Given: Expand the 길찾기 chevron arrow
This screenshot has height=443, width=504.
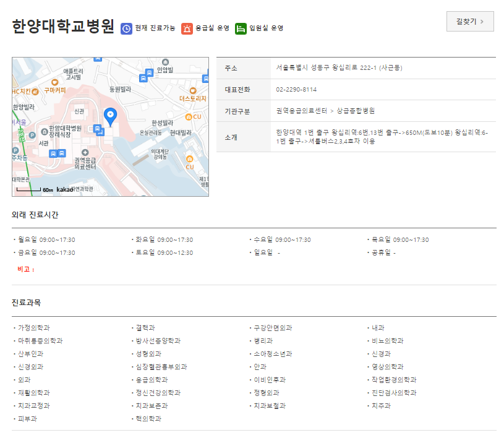Looking at the screenshot, I should coord(482,22).
